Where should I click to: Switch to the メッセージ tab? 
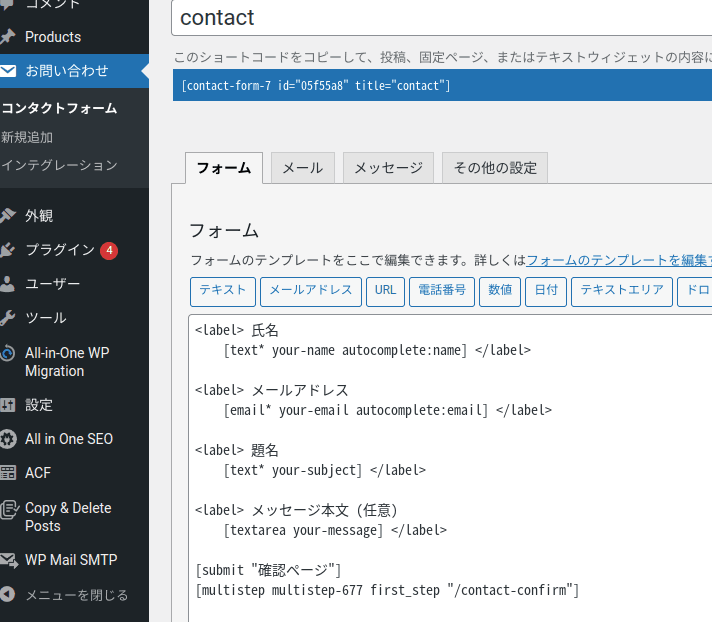[x=388, y=168]
